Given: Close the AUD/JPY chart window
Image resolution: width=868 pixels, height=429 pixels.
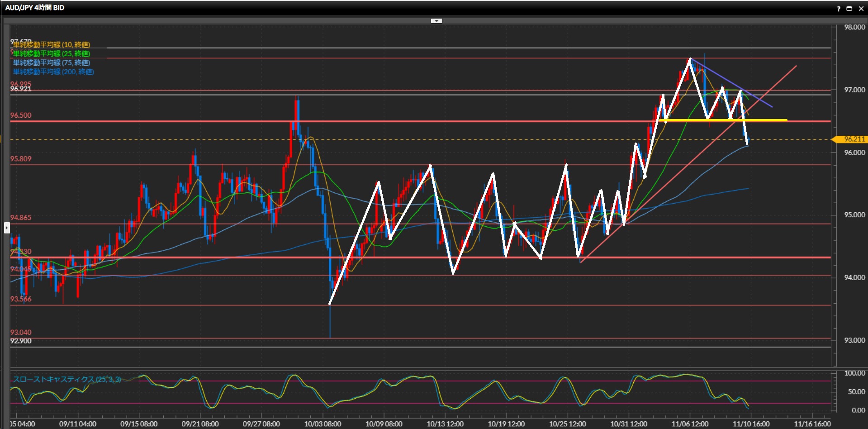Looking at the screenshot, I should [x=861, y=9].
